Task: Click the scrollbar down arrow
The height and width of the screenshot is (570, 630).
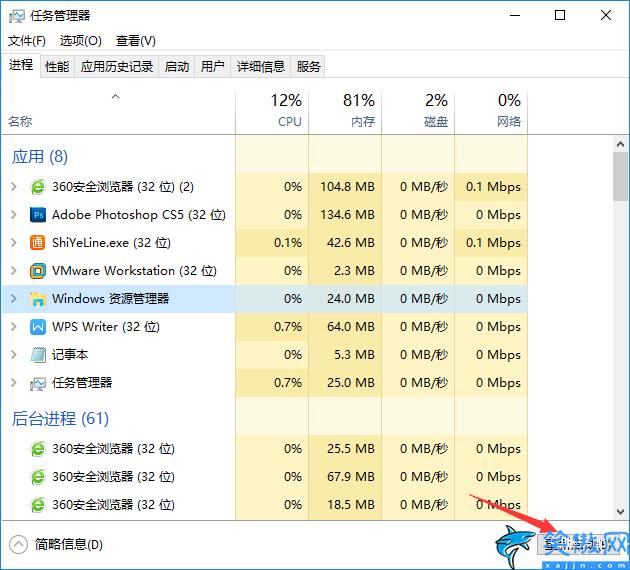Action: (620, 511)
